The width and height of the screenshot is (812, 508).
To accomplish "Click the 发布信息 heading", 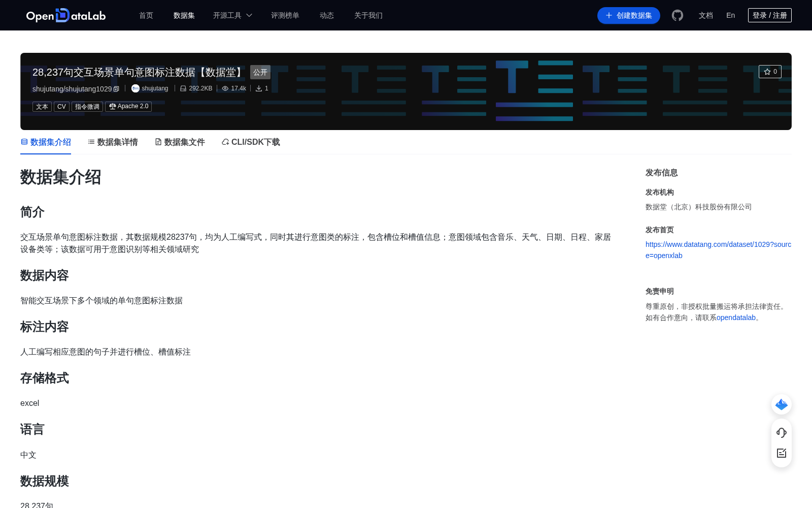I will point(662,173).
